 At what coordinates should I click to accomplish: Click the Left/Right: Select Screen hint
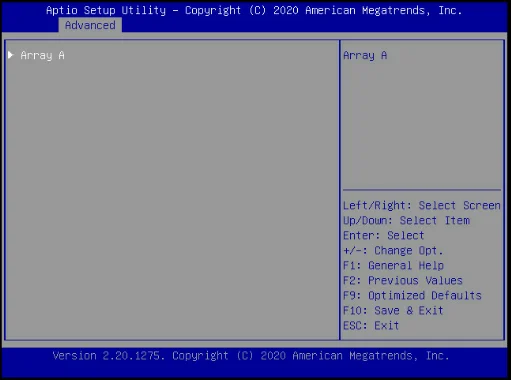(422, 205)
